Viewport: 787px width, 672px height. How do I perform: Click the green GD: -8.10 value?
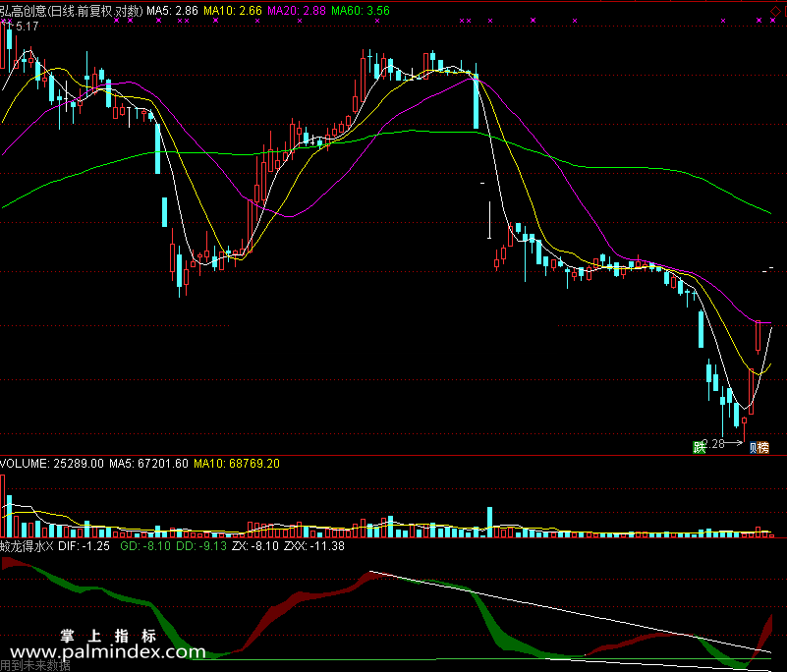(x=145, y=546)
